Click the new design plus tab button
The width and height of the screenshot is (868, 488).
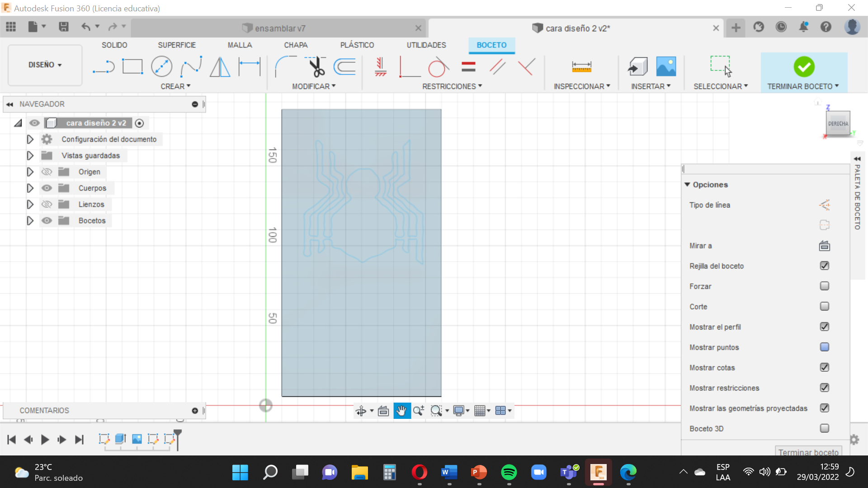[x=736, y=28]
